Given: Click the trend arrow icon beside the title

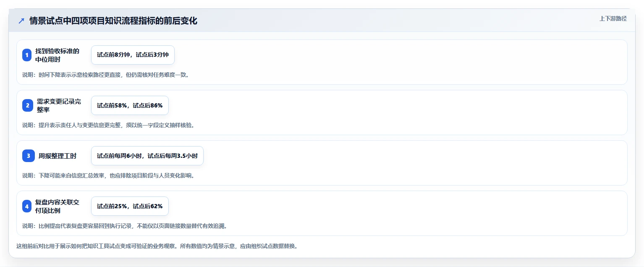Looking at the screenshot, I should (x=21, y=21).
